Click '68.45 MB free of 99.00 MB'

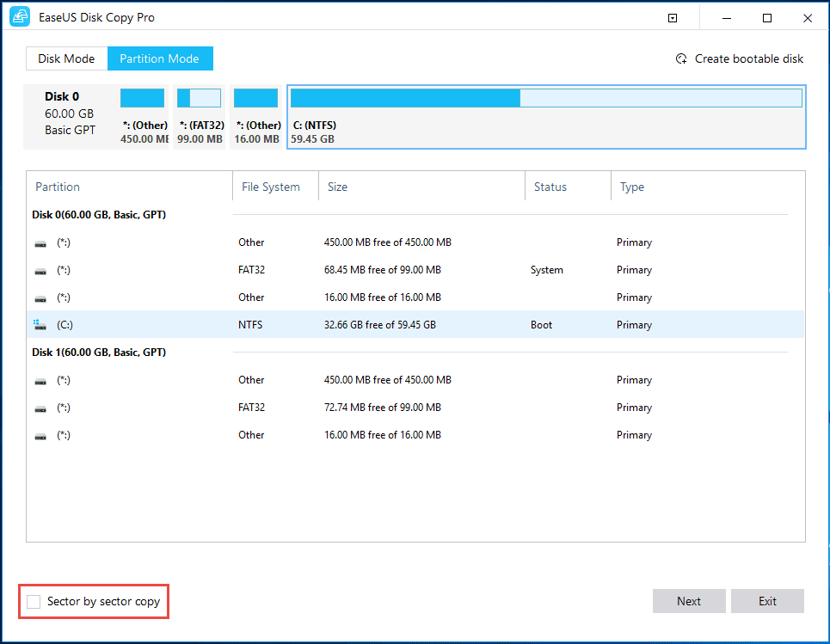383,270
